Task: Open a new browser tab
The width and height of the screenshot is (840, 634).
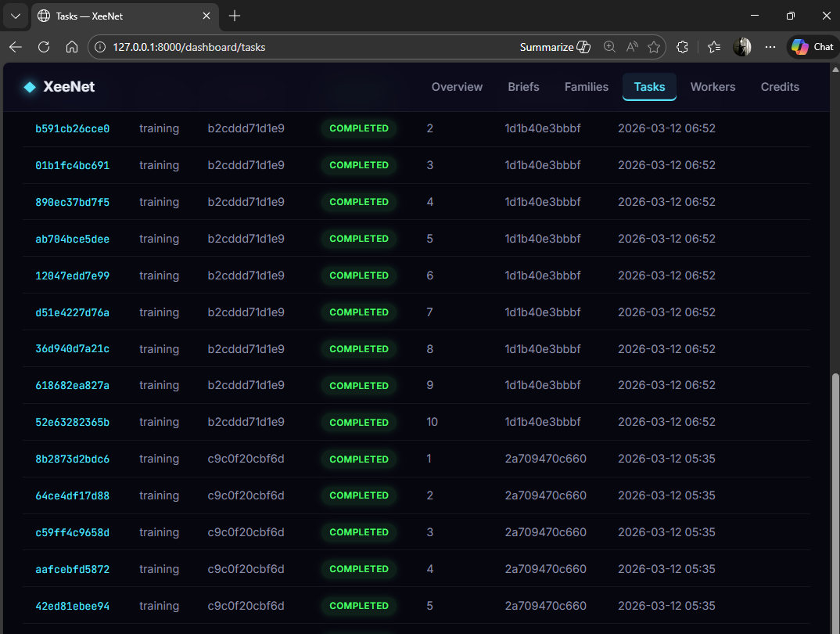Action: (235, 16)
